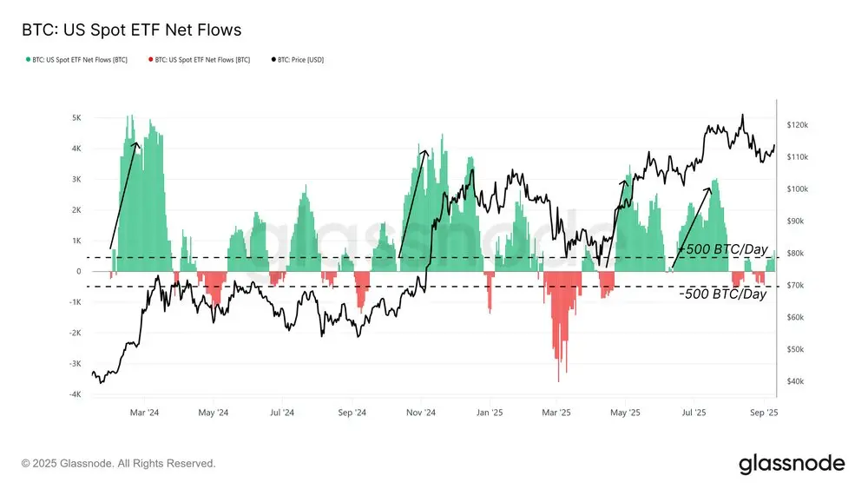
Task: Select the +500 BTC/Day annotation label
Action: point(723,249)
